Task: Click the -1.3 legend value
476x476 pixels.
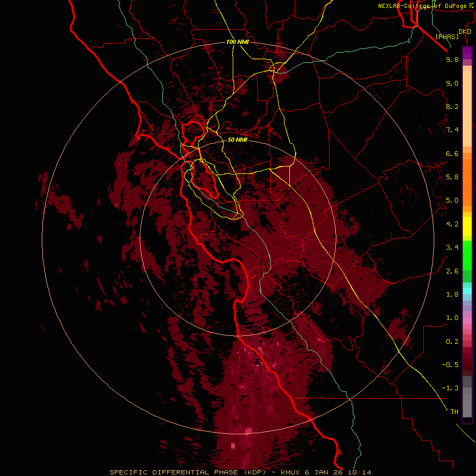Action: coord(450,388)
